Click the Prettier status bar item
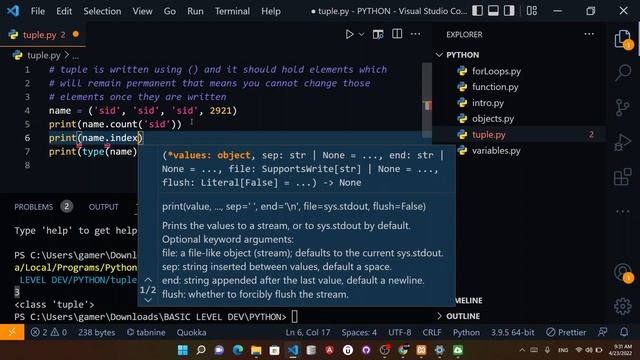The width and height of the screenshot is (640, 360). coord(566,332)
